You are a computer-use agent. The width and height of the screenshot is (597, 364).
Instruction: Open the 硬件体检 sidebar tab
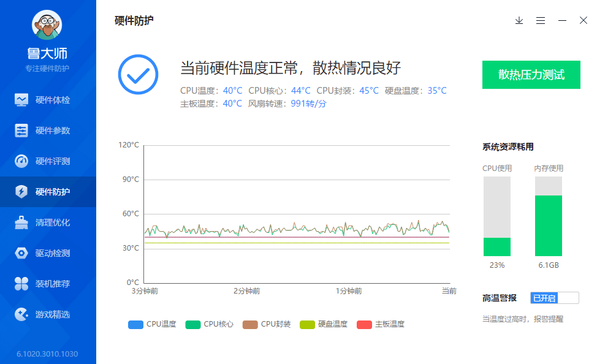(x=48, y=100)
